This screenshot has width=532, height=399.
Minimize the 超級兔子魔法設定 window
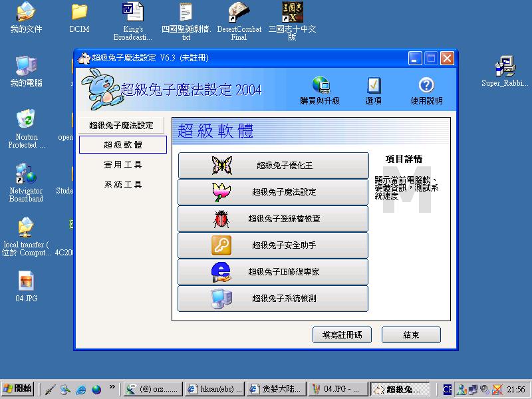[415, 59]
